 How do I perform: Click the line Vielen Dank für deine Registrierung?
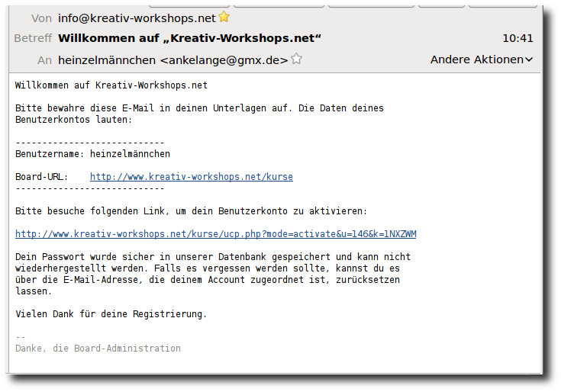[x=111, y=314]
